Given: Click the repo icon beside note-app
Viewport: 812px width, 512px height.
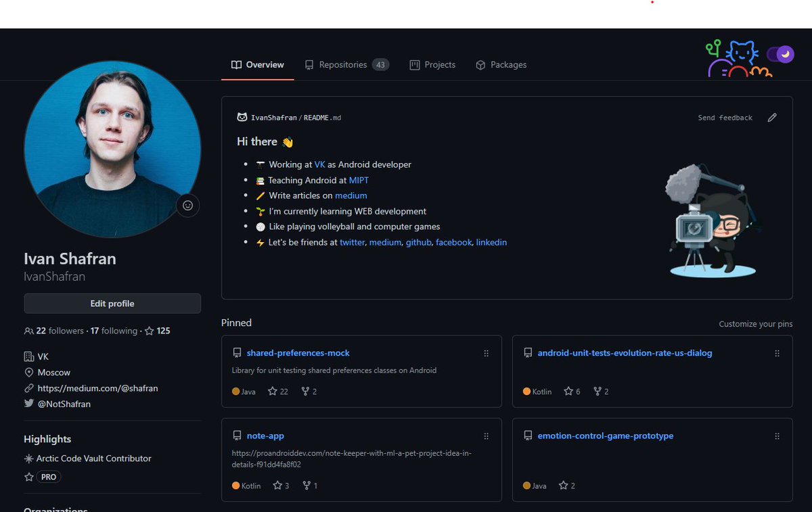Looking at the screenshot, I should [x=237, y=436].
